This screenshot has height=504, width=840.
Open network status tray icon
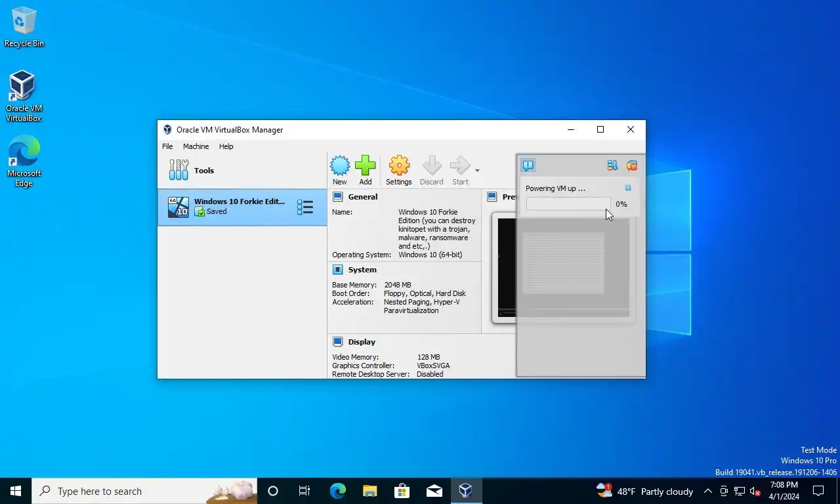(740, 491)
